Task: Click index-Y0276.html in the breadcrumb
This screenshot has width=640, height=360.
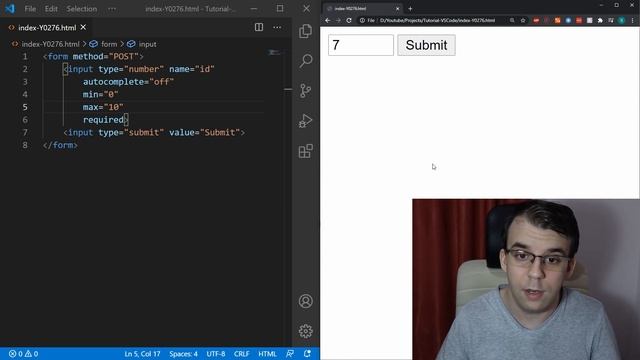Action: coord(50,44)
